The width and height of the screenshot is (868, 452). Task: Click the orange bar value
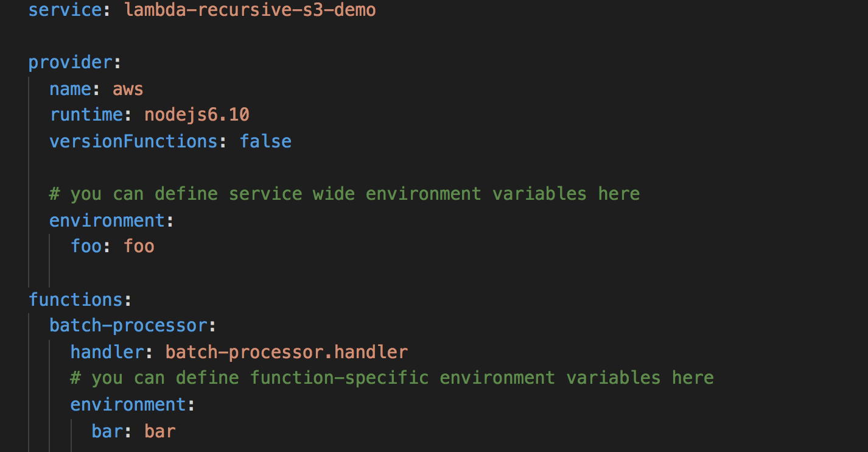160,431
